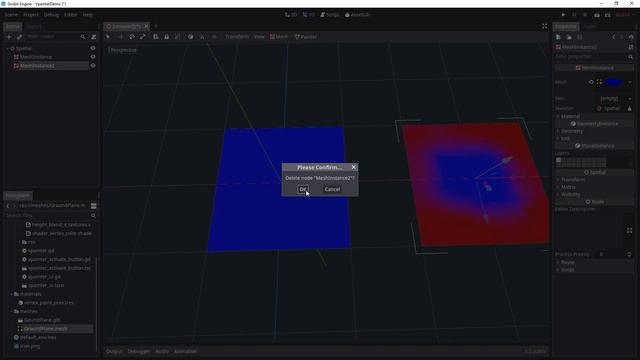Screen dimensions: 640x360
Task: Open the Scene menu
Action: tap(11, 14)
